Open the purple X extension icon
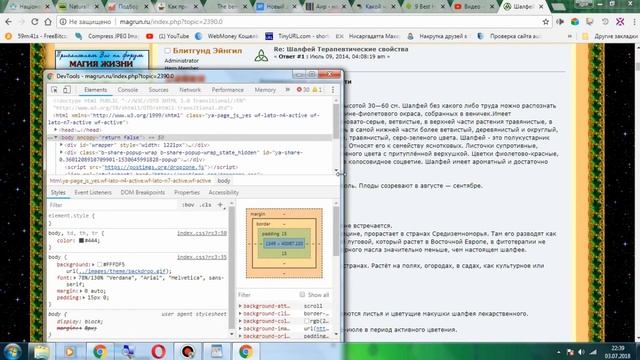The height and width of the screenshot is (360, 640). (620, 22)
